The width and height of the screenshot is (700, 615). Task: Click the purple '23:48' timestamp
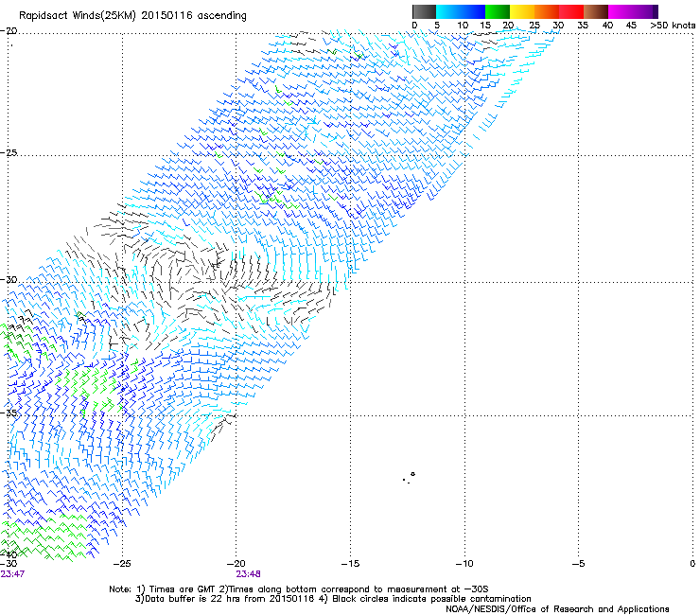pyautogui.click(x=248, y=574)
